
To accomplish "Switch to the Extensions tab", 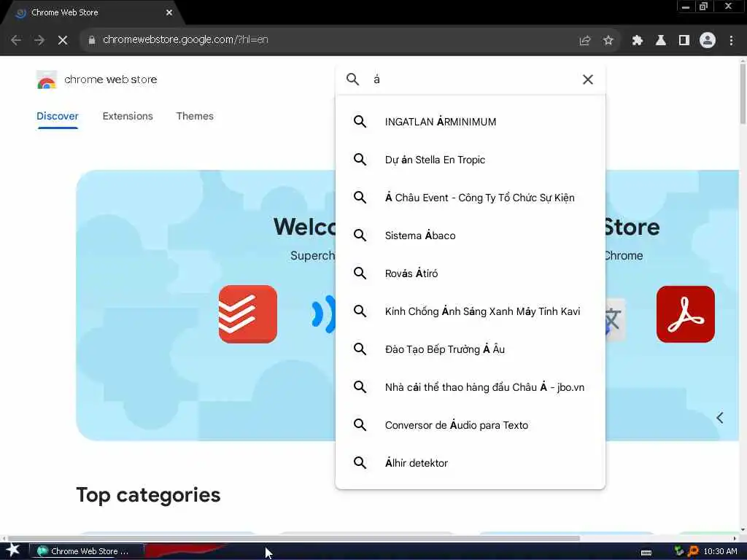I will point(128,116).
